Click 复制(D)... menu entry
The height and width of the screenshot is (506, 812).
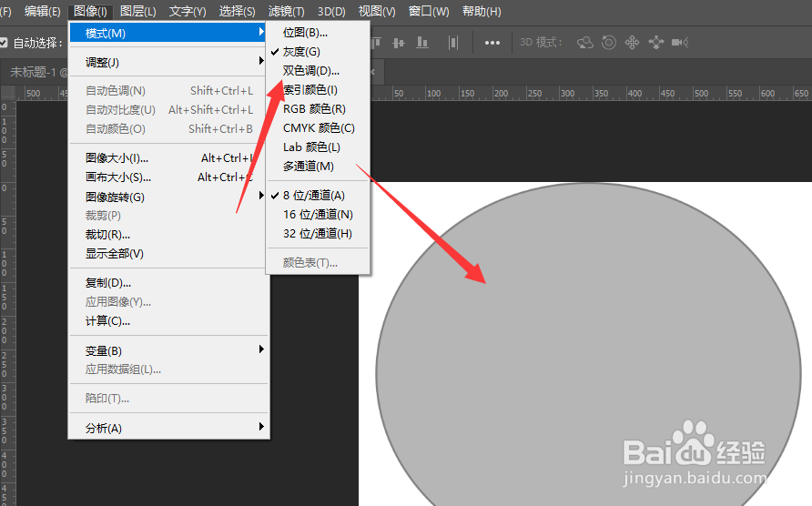tap(168, 283)
